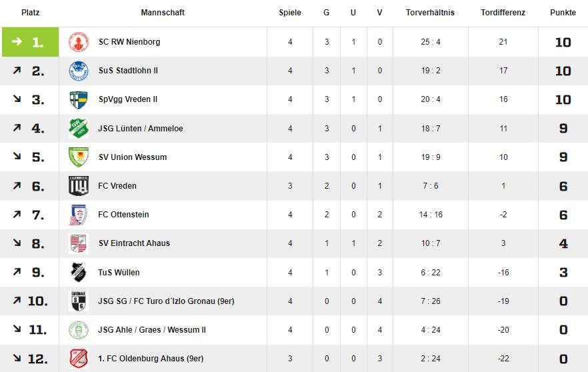Click the SC RW Nienborg club crest
588x372 pixels.
79,42
